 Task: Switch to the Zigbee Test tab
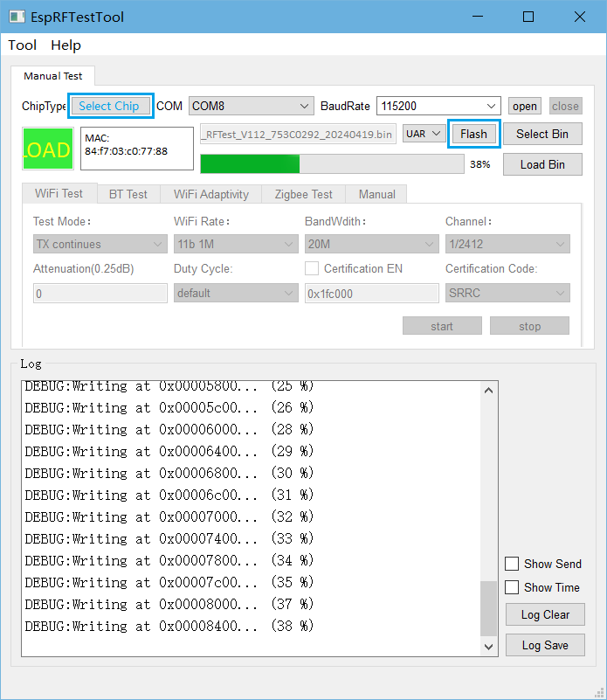[303, 194]
